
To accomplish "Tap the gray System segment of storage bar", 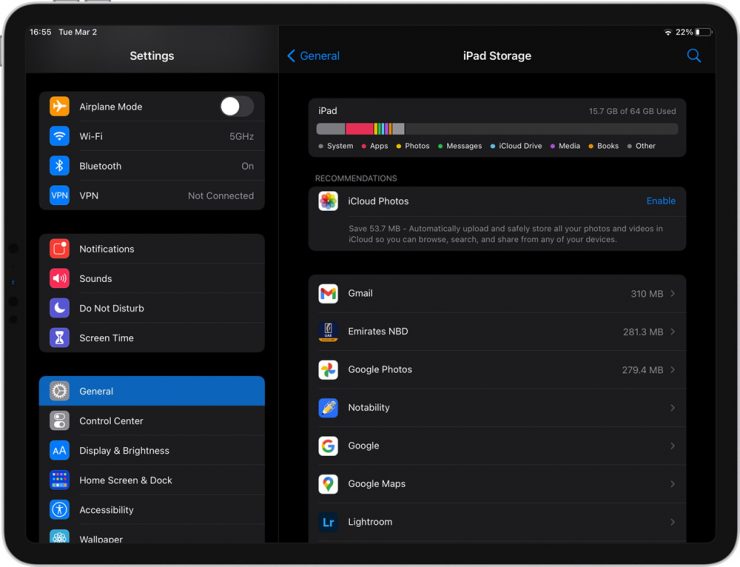I will (330, 128).
